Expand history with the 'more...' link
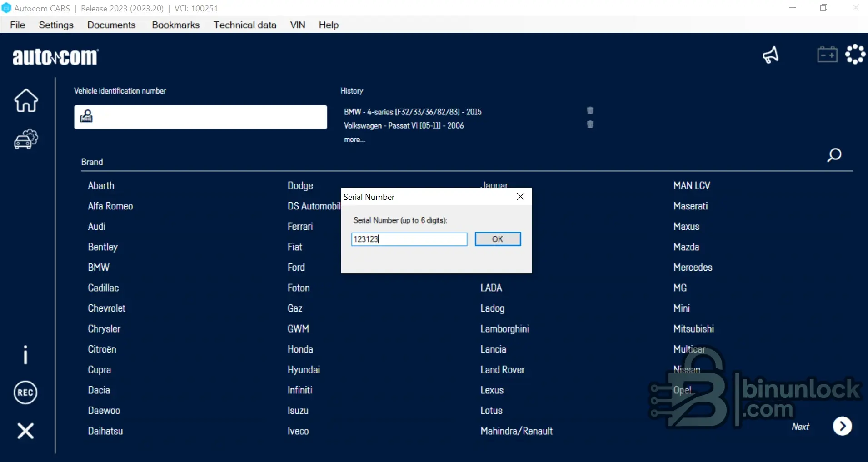Screen dimensions: 868x462 [x=354, y=140]
